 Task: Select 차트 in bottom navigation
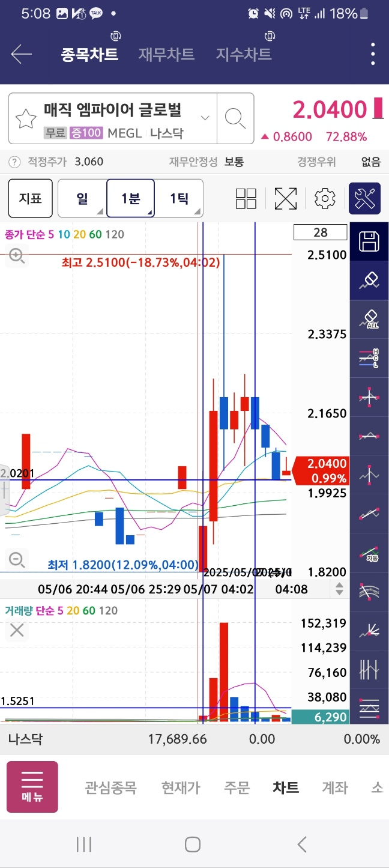point(285,788)
